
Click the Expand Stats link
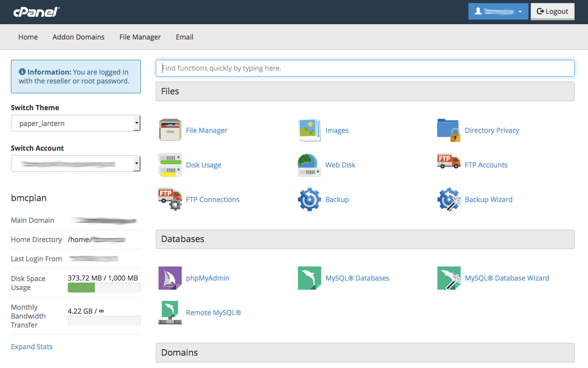pos(32,347)
